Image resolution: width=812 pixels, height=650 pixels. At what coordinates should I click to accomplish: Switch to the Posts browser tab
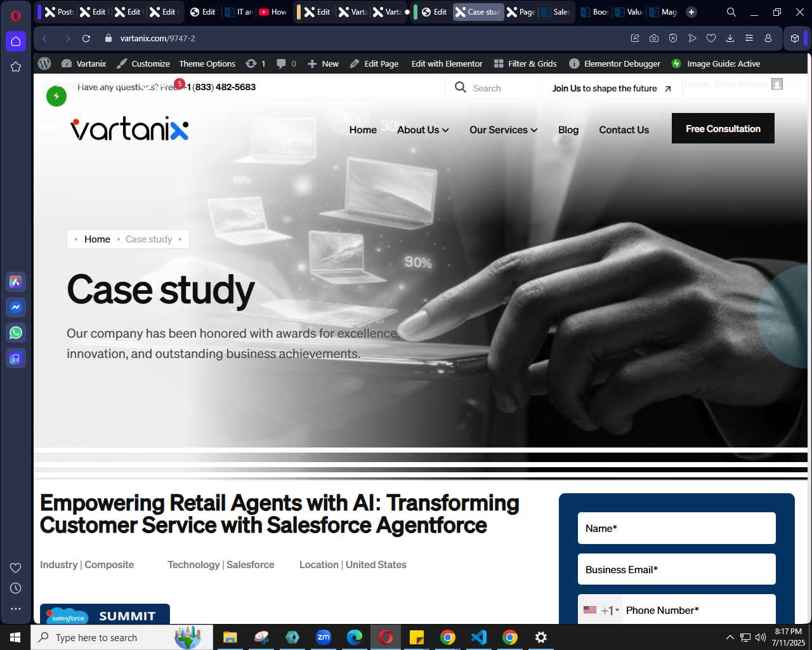click(58, 12)
